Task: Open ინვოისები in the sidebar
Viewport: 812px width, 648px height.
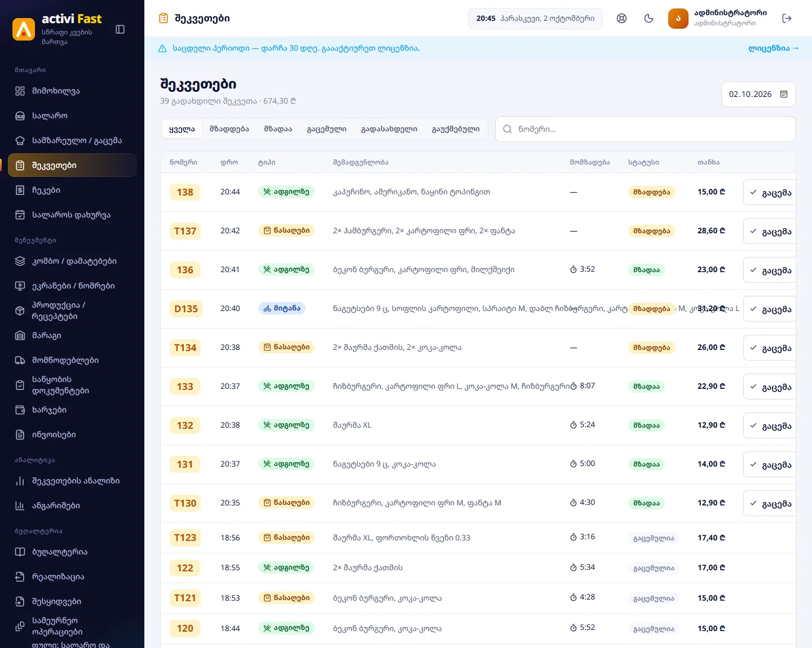Action: click(x=72, y=434)
